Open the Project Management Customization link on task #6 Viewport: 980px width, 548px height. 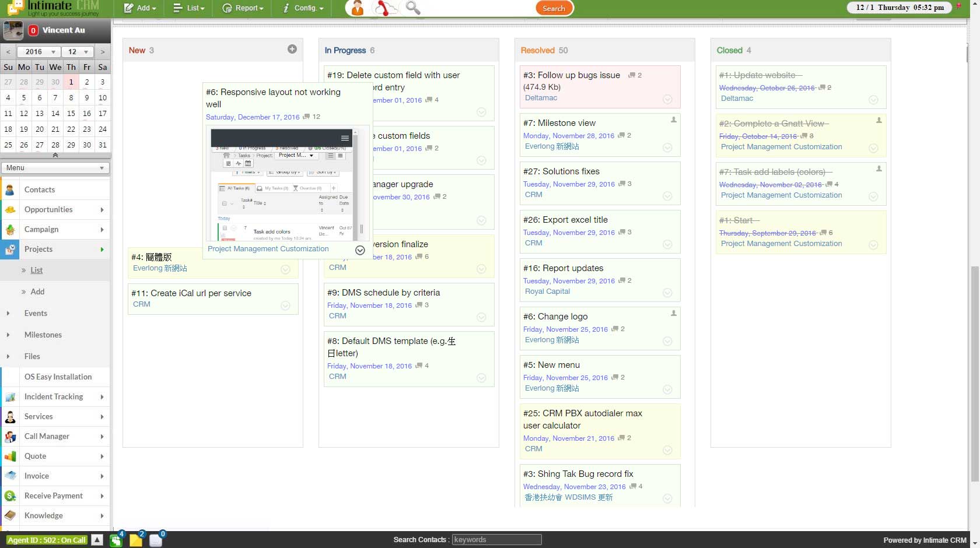(268, 249)
